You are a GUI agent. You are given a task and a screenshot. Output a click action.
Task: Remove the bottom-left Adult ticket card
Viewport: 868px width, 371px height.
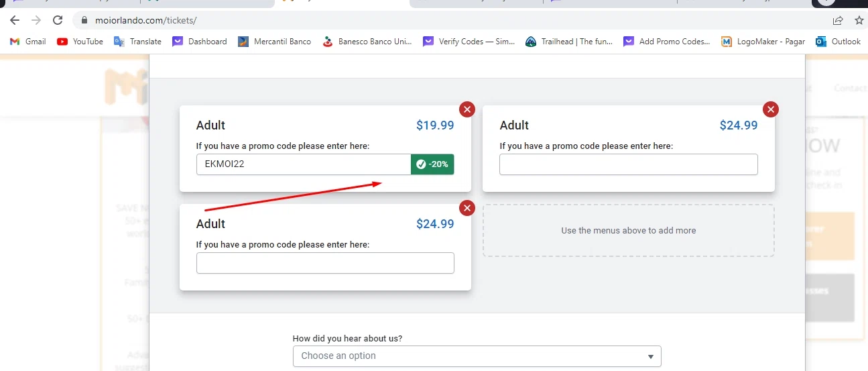467,208
